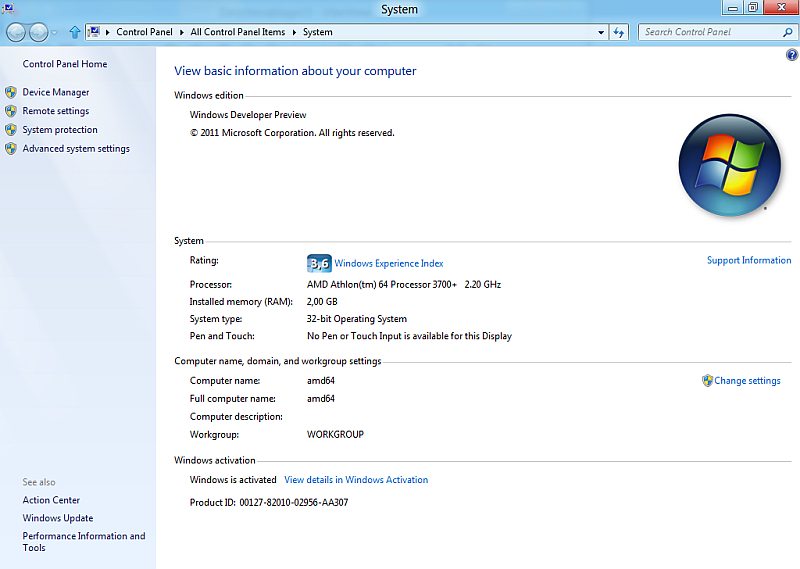Click the No Pen or Touch Input text
This screenshot has height=569, width=800.
coord(409,336)
